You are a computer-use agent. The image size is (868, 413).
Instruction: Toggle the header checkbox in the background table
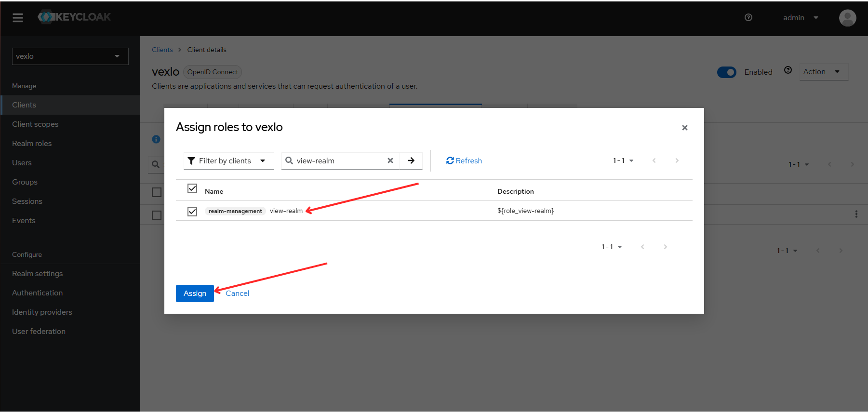click(x=157, y=192)
